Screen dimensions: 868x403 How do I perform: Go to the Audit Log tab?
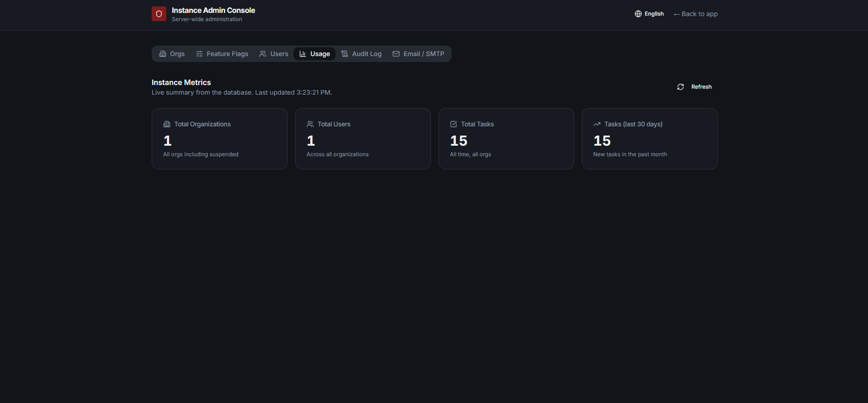coord(361,54)
